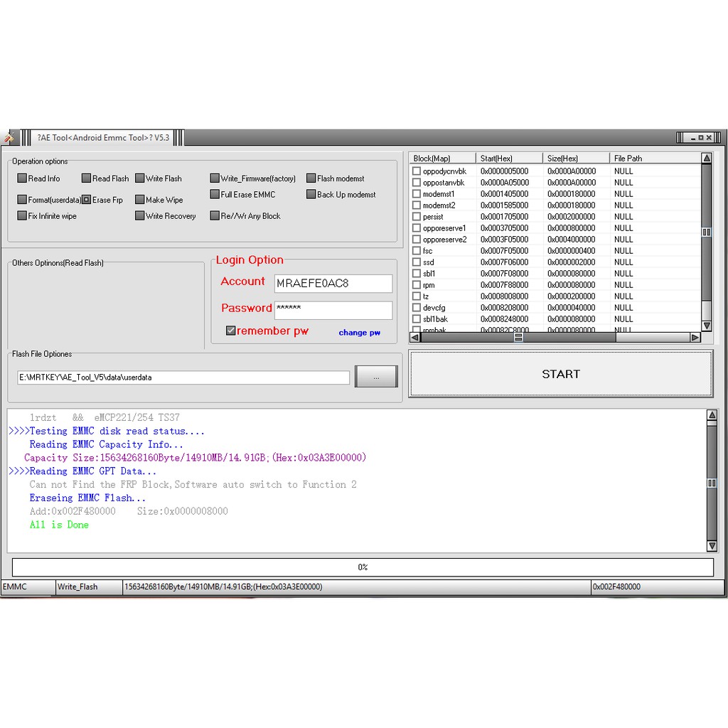728x728 pixels.
Task: Enable the Read Info option
Action: coord(22,178)
